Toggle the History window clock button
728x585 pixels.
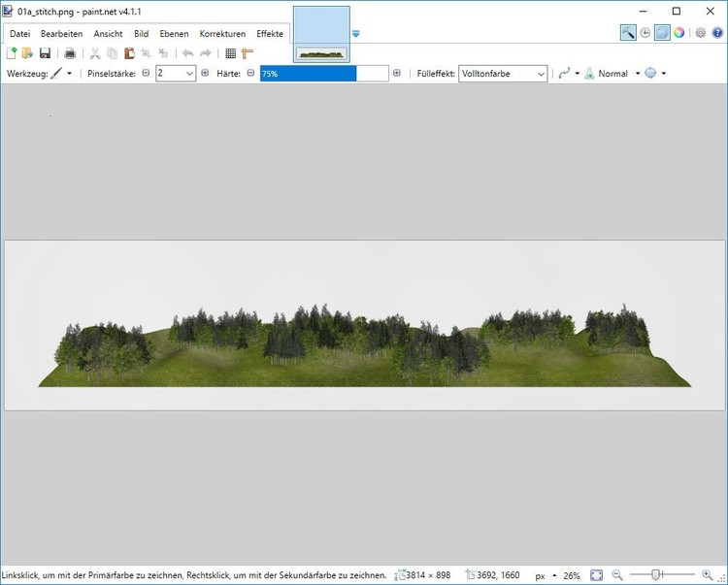[x=645, y=33]
